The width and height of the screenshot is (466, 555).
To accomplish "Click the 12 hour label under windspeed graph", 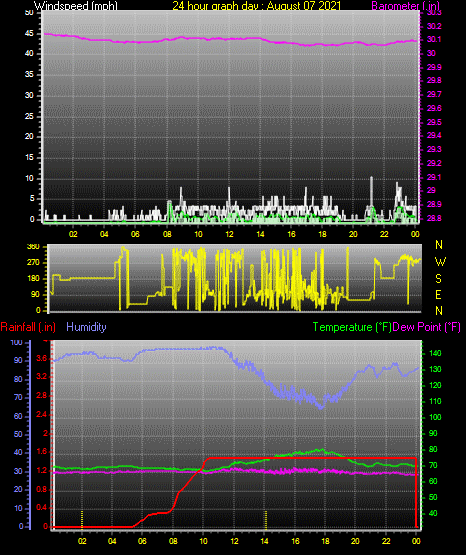I will tap(230, 234).
